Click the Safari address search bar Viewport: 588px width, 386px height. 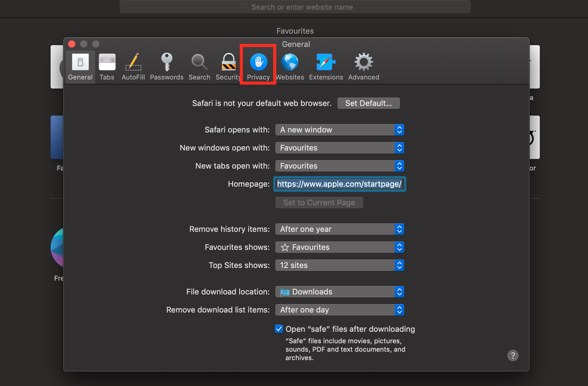(x=295, y=7)
